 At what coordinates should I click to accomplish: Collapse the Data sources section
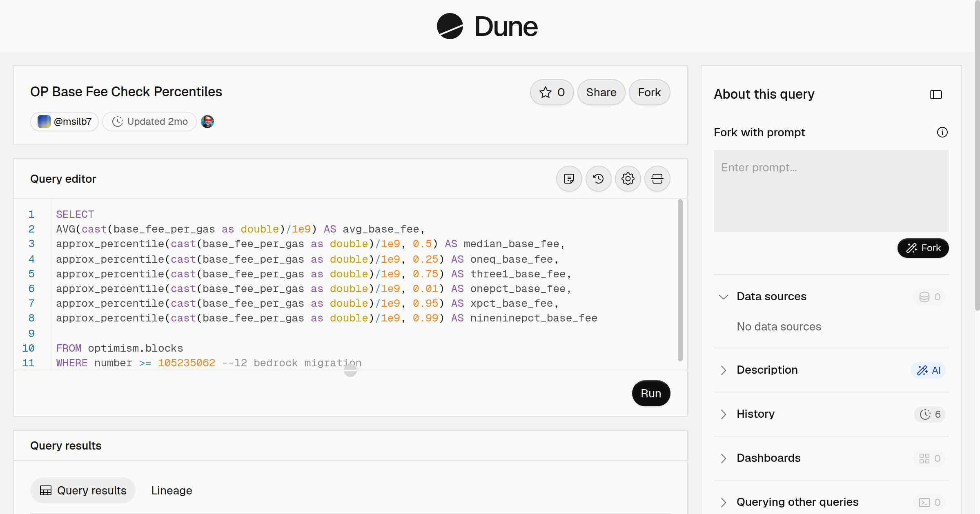[724, 297]
